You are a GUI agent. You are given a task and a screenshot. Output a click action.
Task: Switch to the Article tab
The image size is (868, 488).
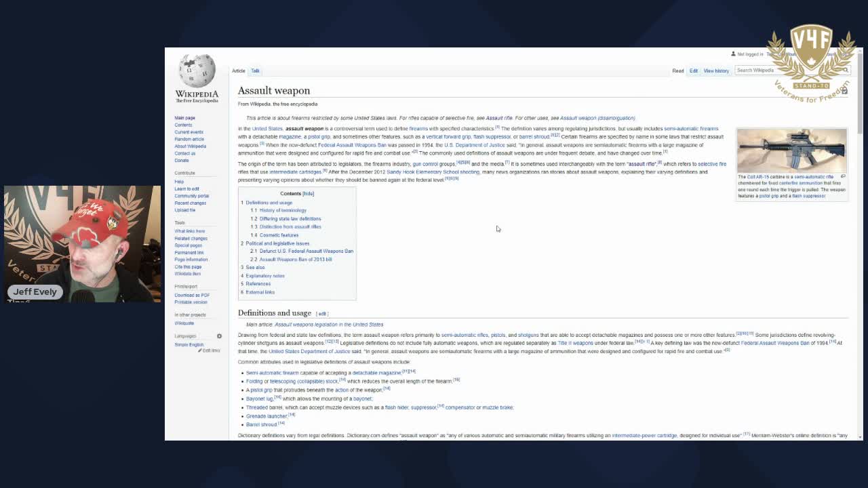coord(239,70)
